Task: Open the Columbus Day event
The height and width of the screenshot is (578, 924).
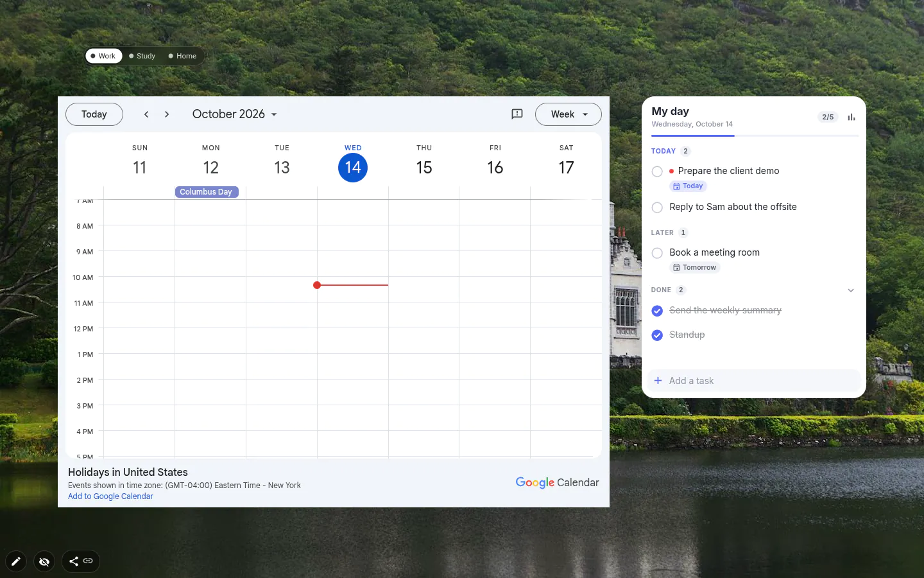Action: [207, 192]
